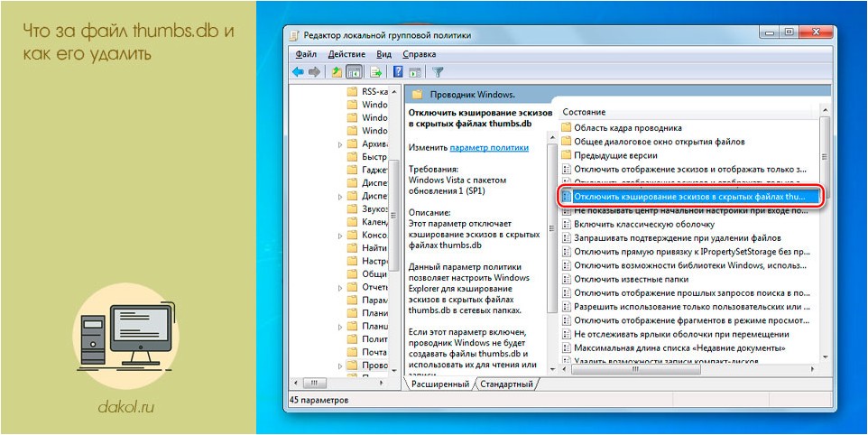Click the Filter funnel icon
This screenshot has width=868, height=435.
(438, 72)
